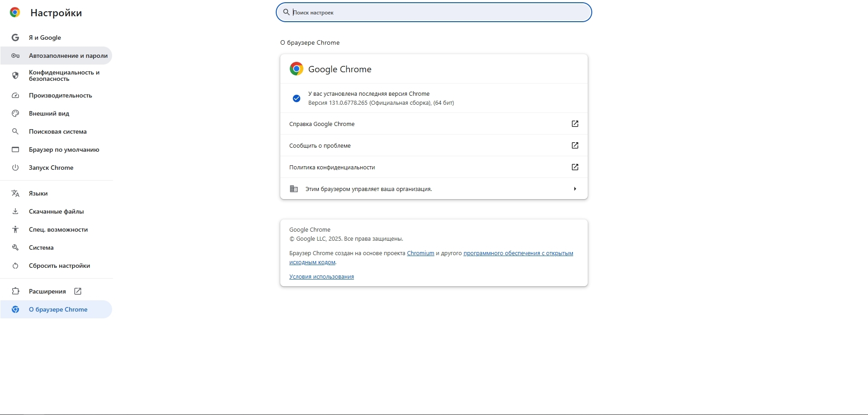The image size is (868, 415).
Task: Click external link icon for Сообщить о проблеме
Action: [x=575, y=145]
